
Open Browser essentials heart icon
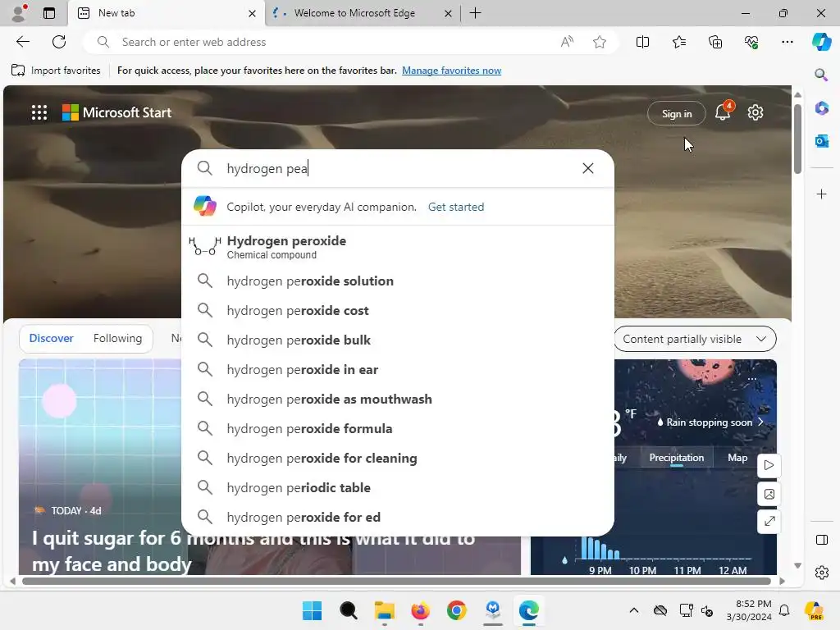[751, 42]
